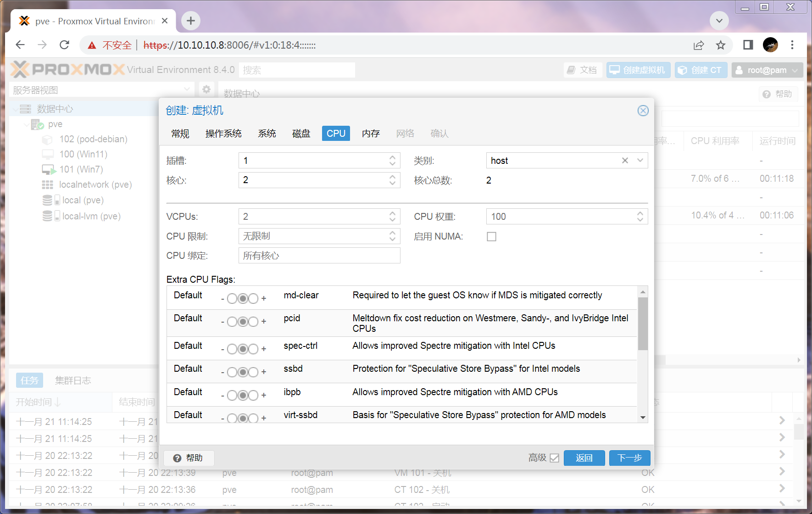Click the Extra CPU Flags scrollbar thumb

(x=643, y=324)
